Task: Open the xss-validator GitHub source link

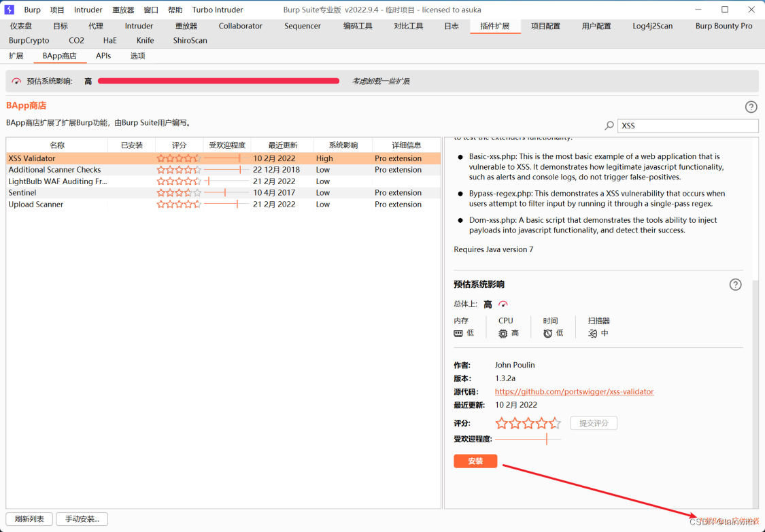Action: [x=574, y=391]
